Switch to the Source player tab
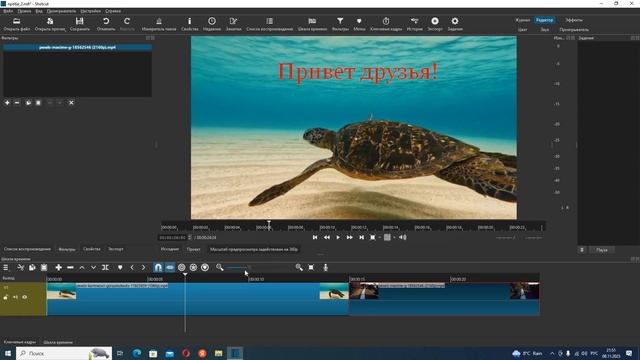 click(x=169, y=249)
